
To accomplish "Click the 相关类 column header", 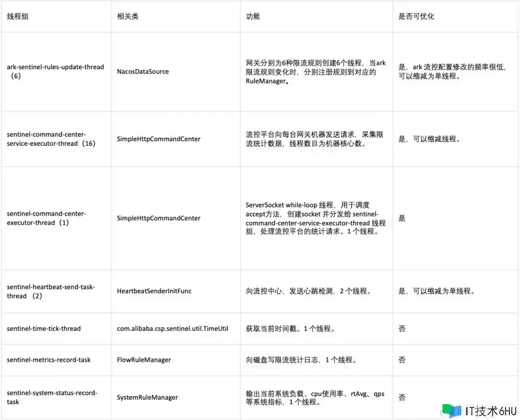I will (128, 16).
